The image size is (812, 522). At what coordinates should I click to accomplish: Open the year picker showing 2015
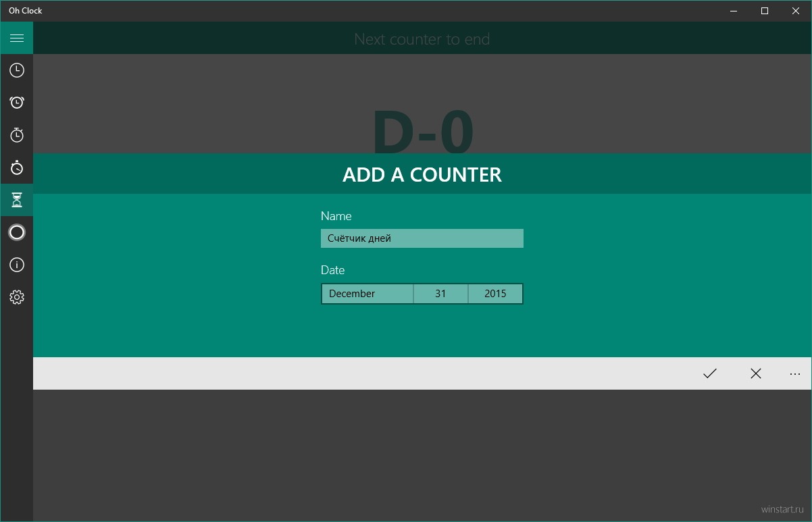(495, 294)
